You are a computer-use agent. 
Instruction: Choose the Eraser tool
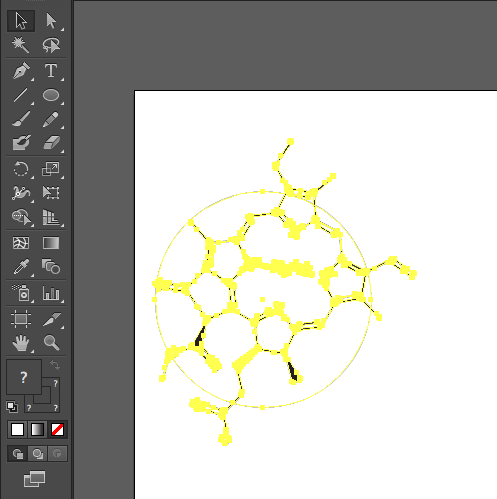(51, 143)
